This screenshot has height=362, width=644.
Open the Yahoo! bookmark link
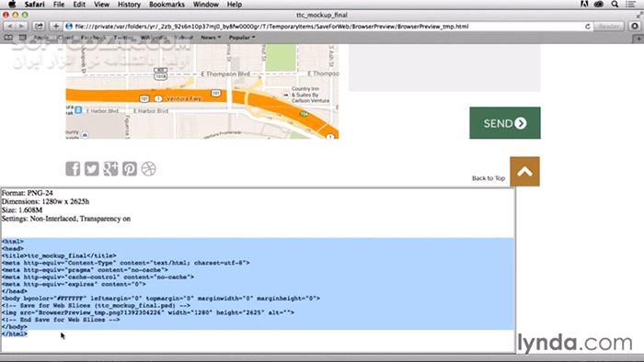pos(184,38)
